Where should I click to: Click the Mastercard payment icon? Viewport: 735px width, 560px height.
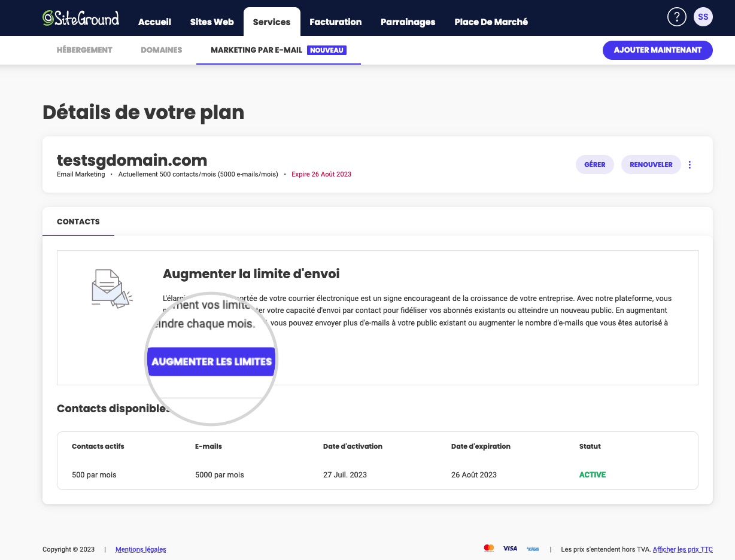[489, 549]
